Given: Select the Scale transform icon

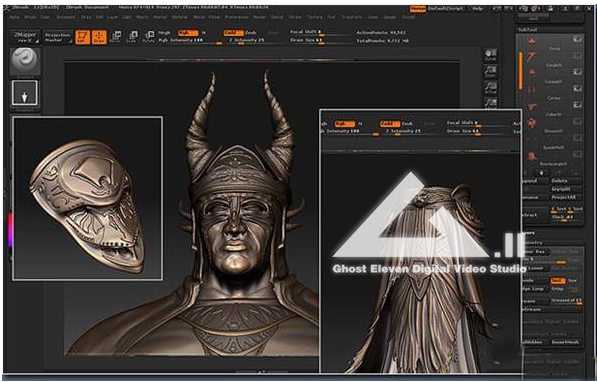Looking at the screenshot, I should pos(132,37).
